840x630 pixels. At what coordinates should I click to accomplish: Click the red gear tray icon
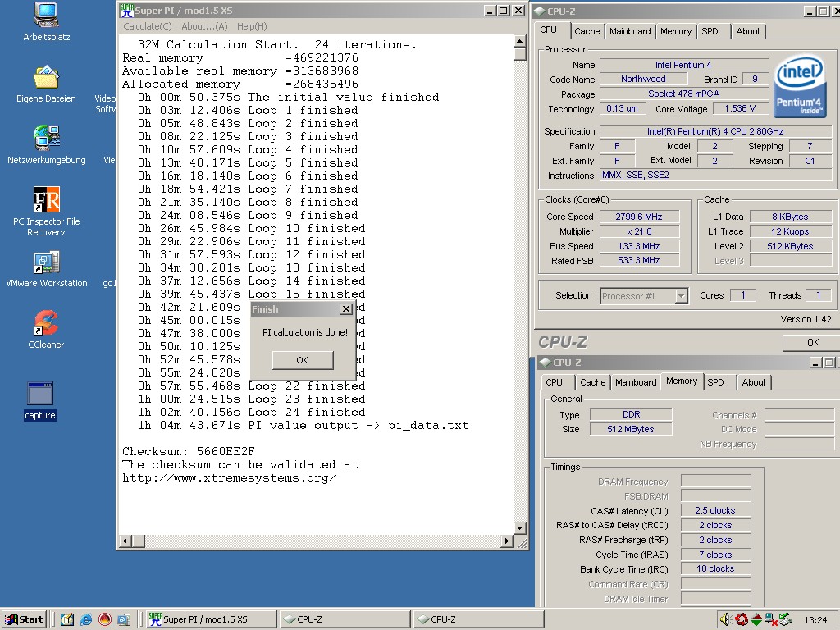742,620
